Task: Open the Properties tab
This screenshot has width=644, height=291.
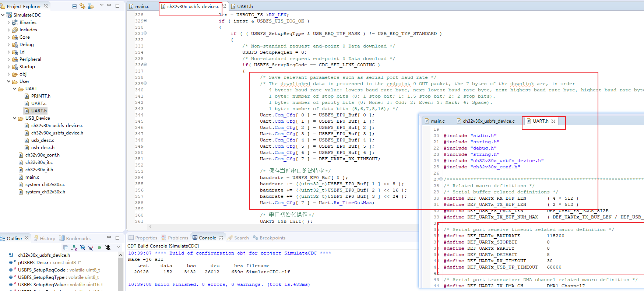Action: point(143,238)
